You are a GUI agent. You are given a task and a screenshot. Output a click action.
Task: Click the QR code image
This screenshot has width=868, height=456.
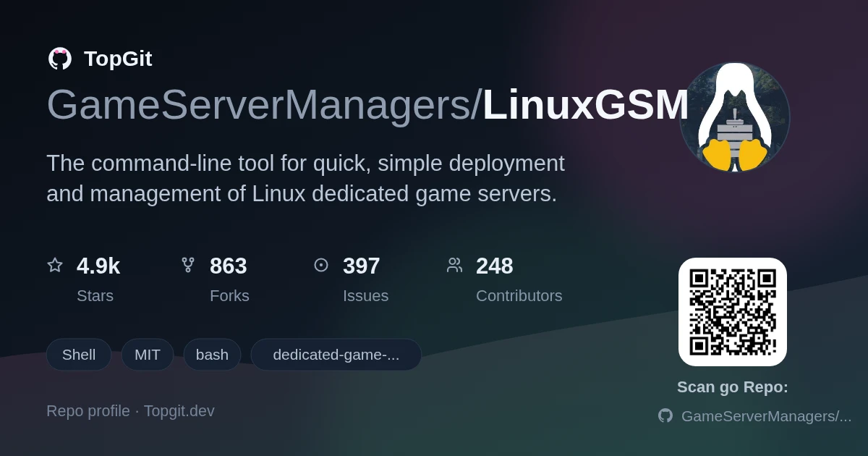[733, 312]
